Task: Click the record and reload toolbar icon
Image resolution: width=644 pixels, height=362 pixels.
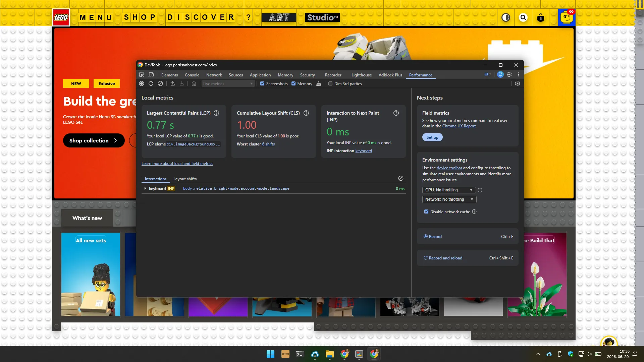Action: click(x=151, y=83)
